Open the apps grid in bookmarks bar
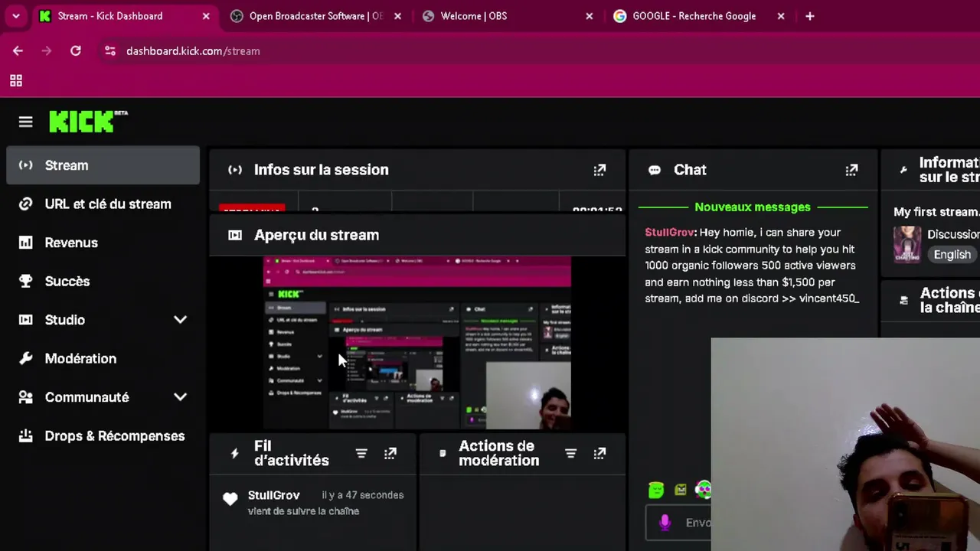 point(16,81)
